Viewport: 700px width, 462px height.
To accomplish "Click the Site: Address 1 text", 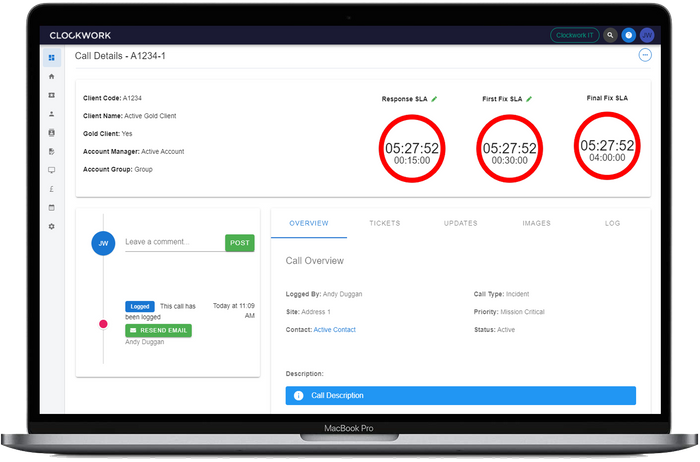I will (x=308, y=312).
